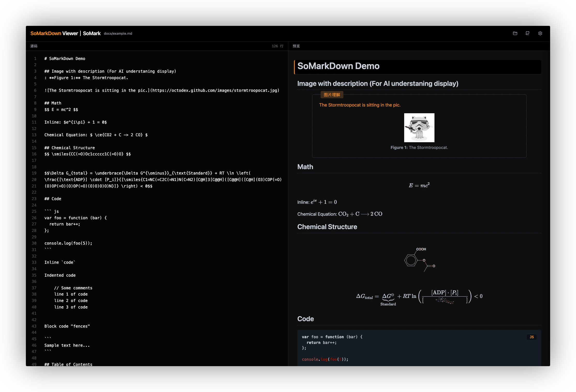Select the 预览 preview pane tab
Viewport: 576px width, 392px height.
296,46
